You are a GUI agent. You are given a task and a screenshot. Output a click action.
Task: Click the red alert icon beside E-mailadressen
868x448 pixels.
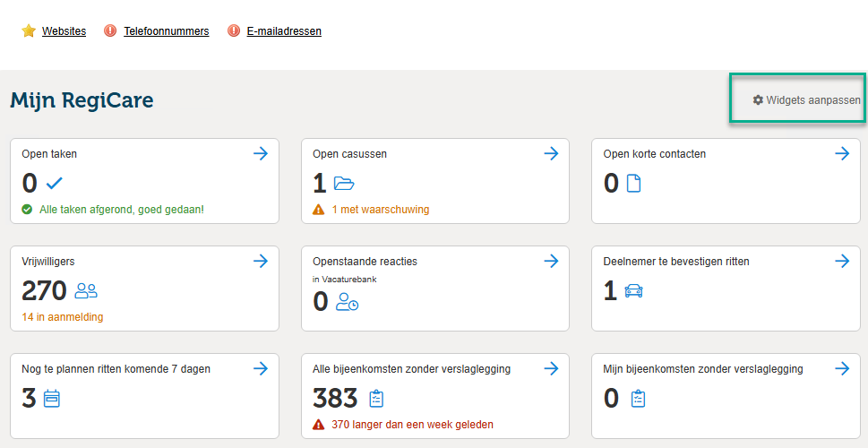pos(234,31)
